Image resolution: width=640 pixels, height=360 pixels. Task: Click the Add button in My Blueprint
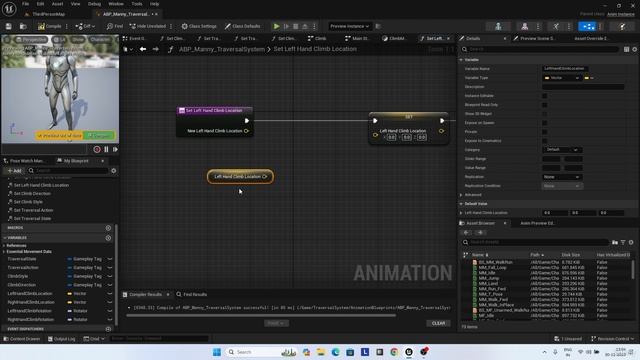pyautogui.click(x=14, y=171)
